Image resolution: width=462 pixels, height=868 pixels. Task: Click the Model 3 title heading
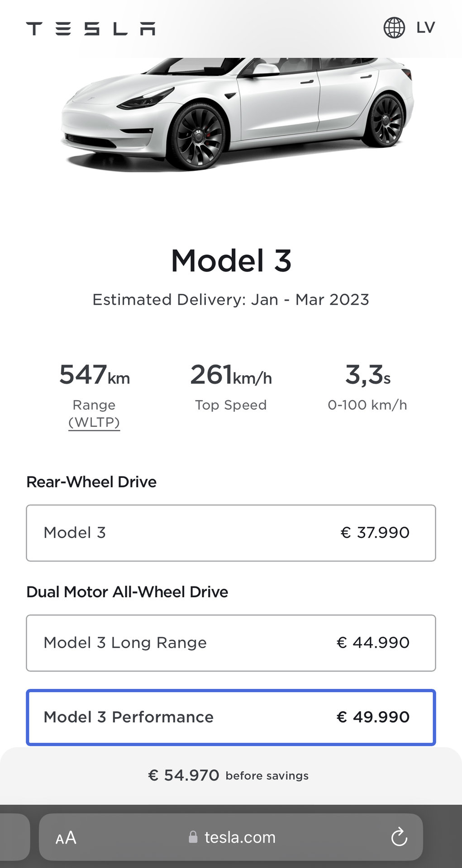pos(231,261)
